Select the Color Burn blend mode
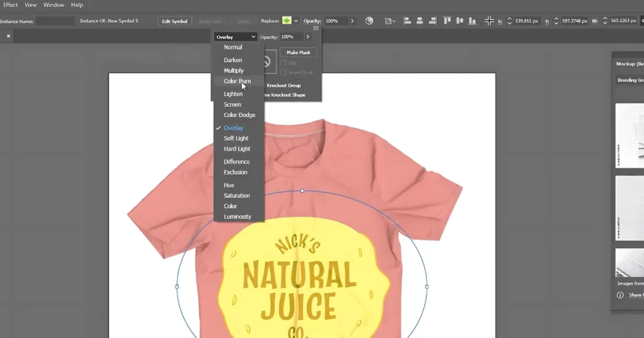 tap(238, 81)
